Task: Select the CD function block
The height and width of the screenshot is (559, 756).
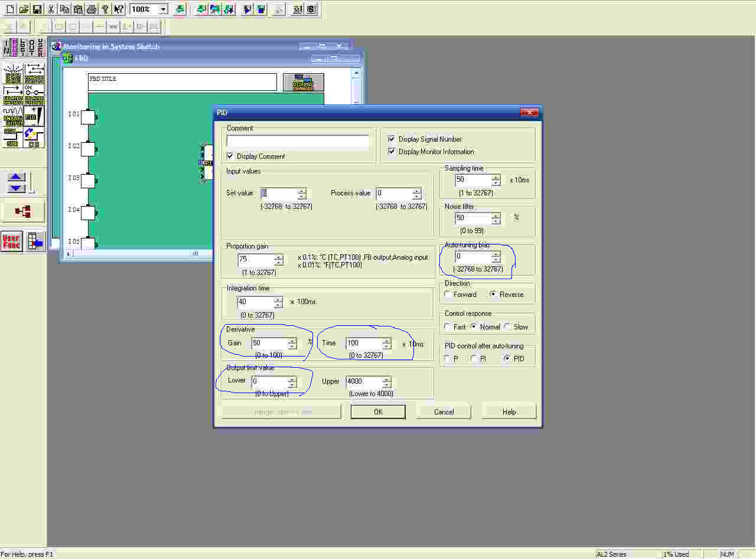Action: [34, 138]
